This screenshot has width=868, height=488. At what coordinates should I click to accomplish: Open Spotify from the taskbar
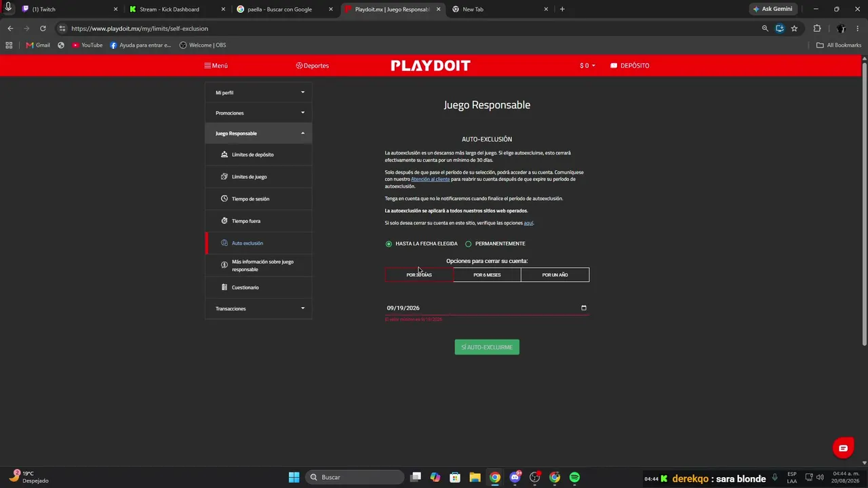coord(574,477)
